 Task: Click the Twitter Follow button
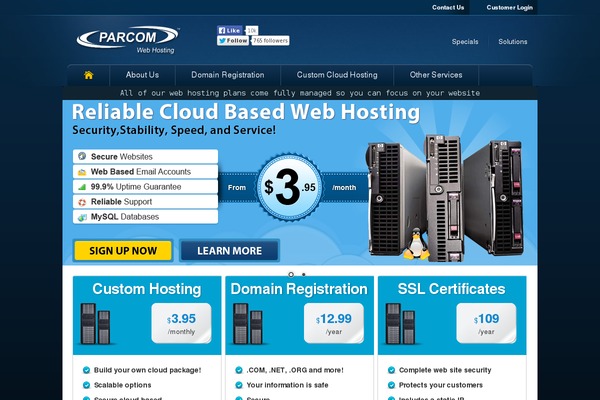coord(233,41)
